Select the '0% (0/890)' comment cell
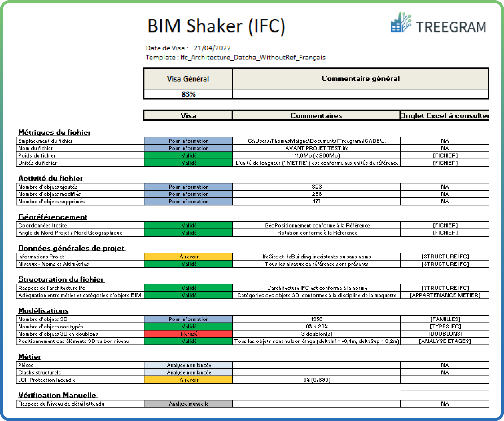 (316, 380)
